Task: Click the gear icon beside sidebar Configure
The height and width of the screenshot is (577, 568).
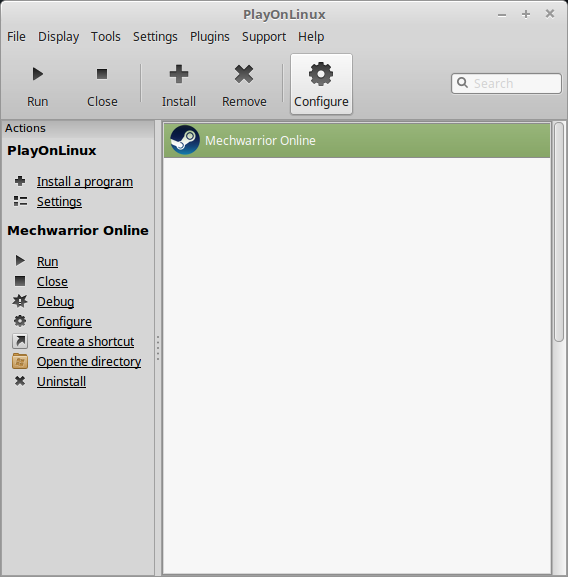Action: pyautogui.click(x=20, y=321)
